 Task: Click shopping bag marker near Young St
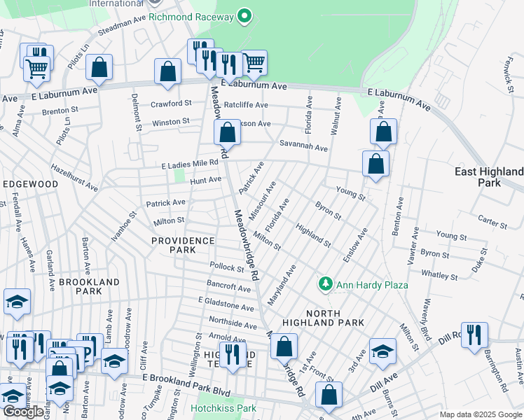pos(376,164)
